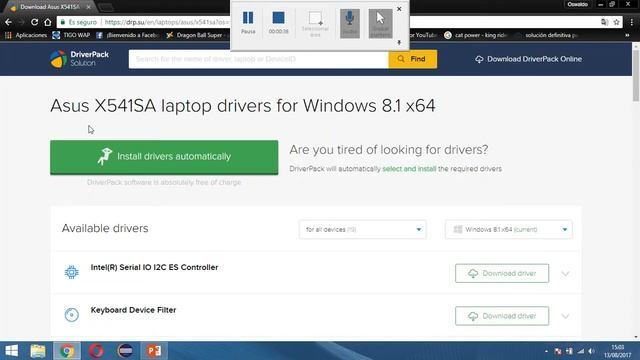Open the browser home page
640x360 pixels.
48,22
